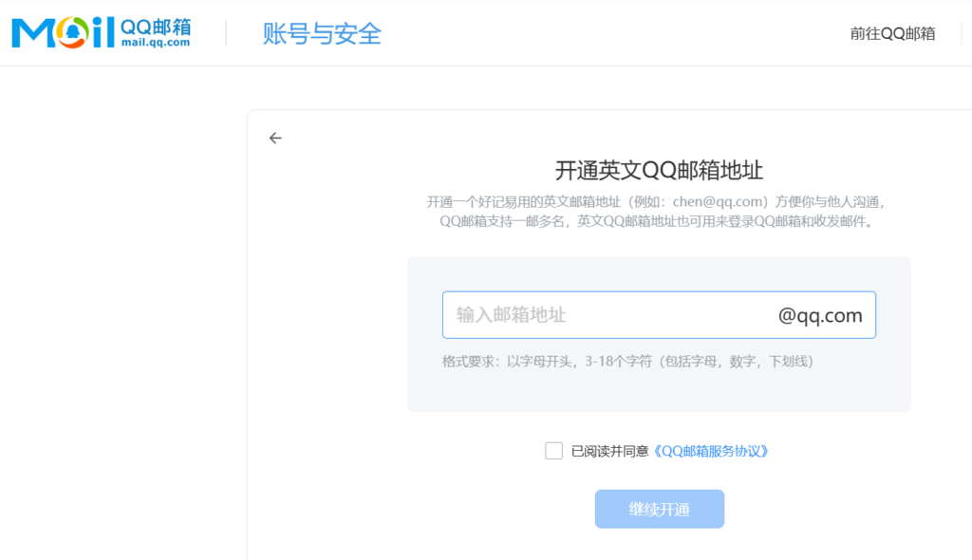This screenshot has height=560, width=972.
Task: Click the 格式要求 hint text
Action: coord(627,361)
